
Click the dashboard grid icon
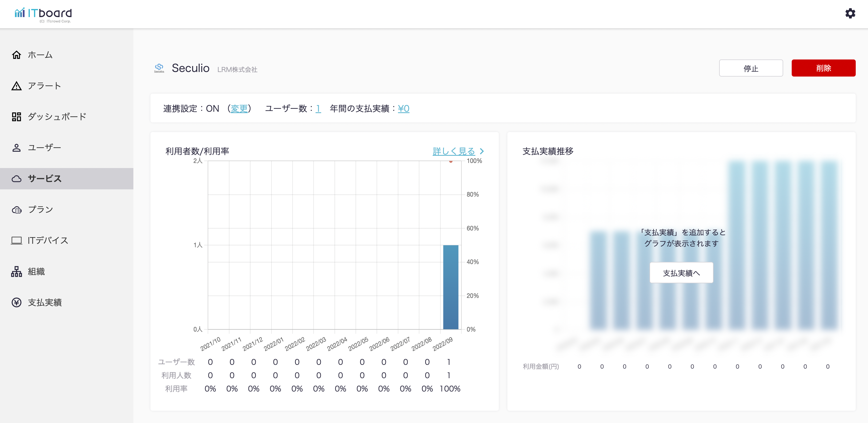[16, 117]
